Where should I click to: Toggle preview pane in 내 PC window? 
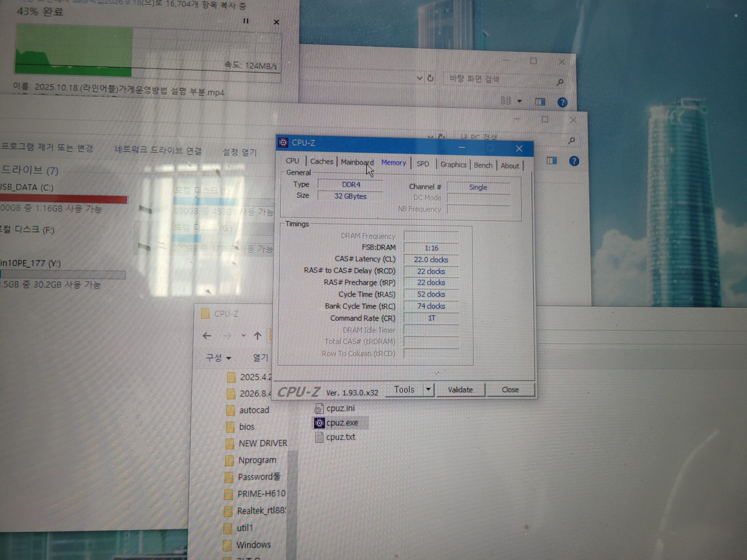coord(552,161)
